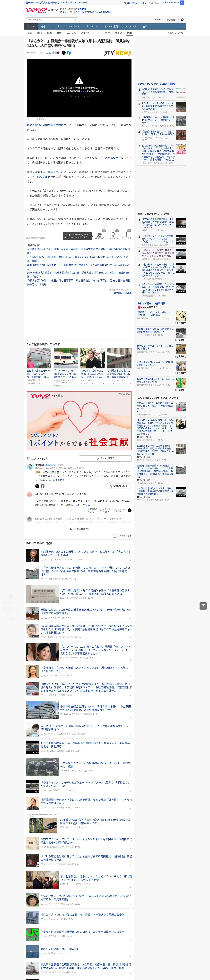Click the video link こちら in error message
210x980 pixels.
(83, 91)
